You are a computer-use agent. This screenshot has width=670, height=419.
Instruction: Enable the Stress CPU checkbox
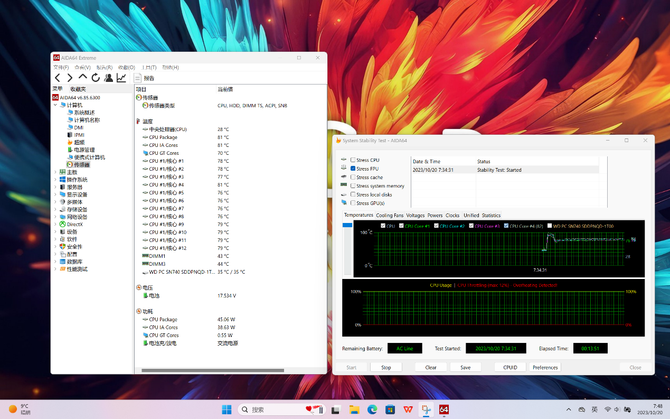point(353,160)
